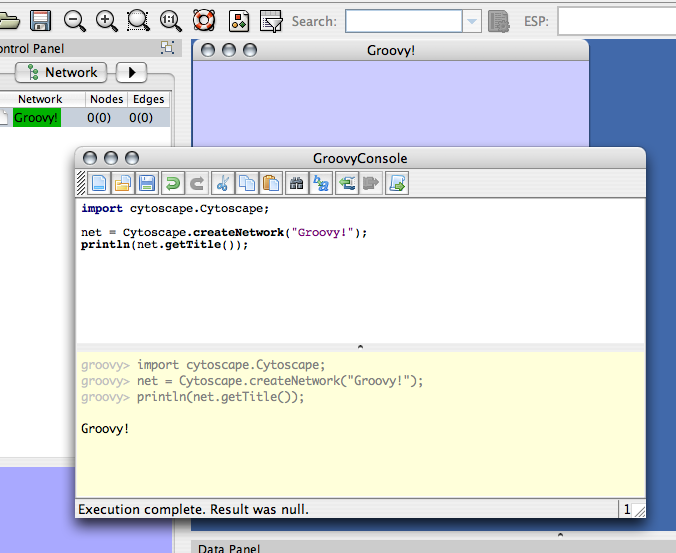Click inside the ESP input field
Screen dimensions: 676x553
pyautogui.click(x=615, y=21)
